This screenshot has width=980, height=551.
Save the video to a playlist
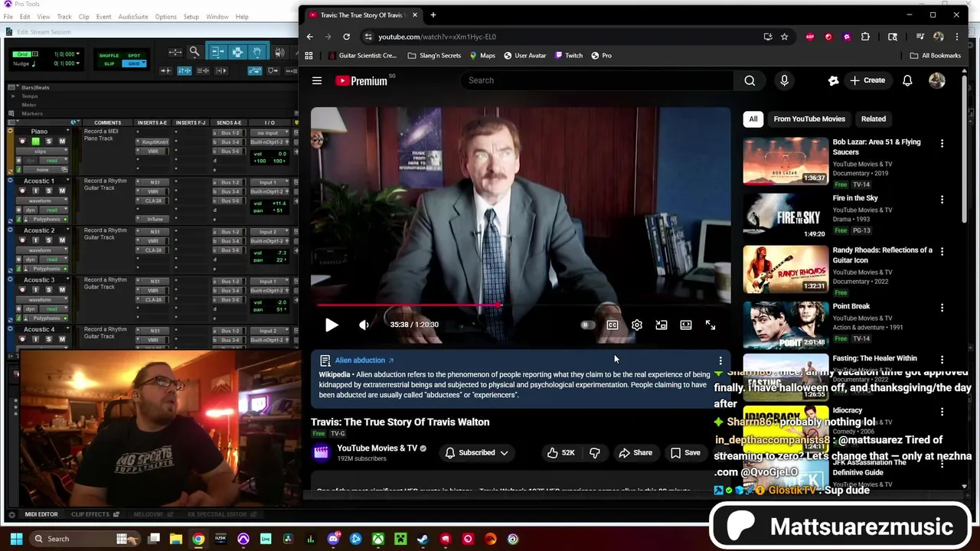coord(685,452)
